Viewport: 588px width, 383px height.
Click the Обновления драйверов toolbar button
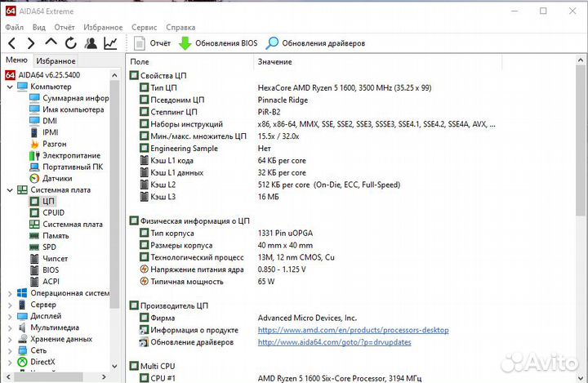pos(315,43)
